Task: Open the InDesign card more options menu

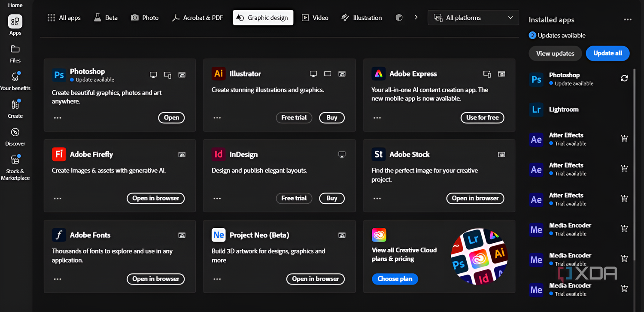Action: (217, 199)
